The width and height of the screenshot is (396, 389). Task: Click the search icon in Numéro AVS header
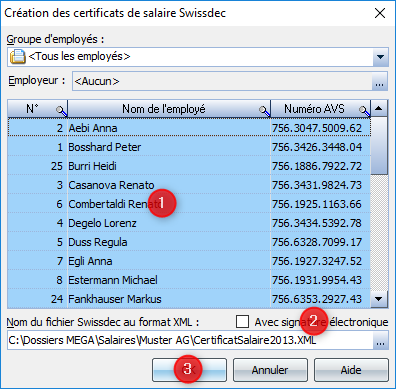(x=365, y=111)
